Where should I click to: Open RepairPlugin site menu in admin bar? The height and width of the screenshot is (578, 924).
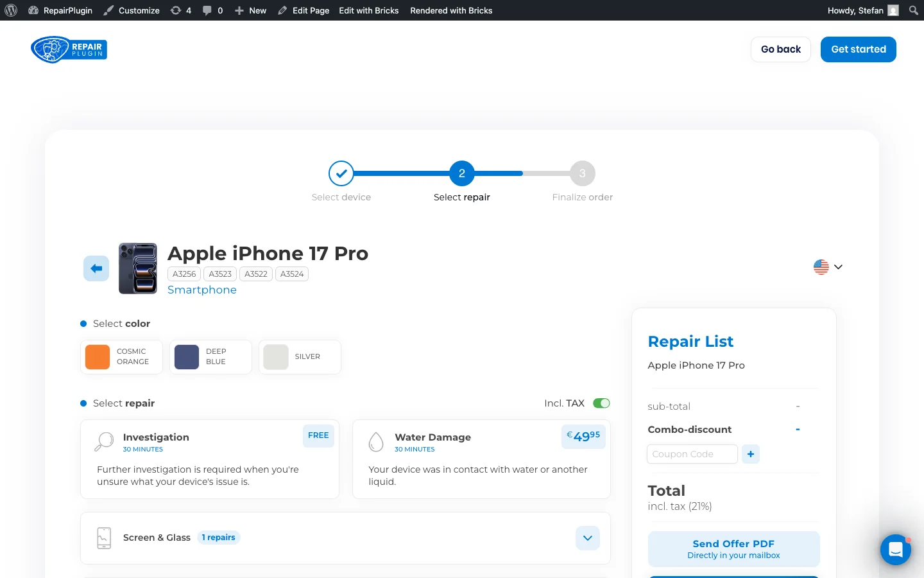tap(60, 10)
